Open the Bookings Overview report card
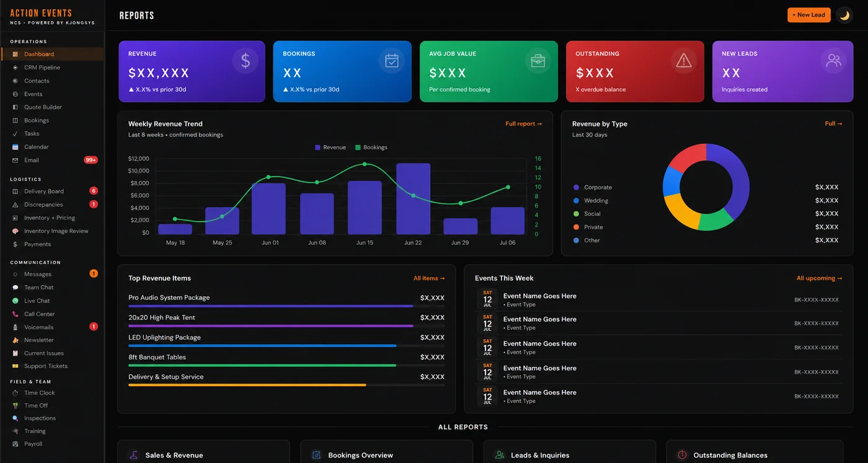Viewport: 868px width, 463px height. point(386,452)
